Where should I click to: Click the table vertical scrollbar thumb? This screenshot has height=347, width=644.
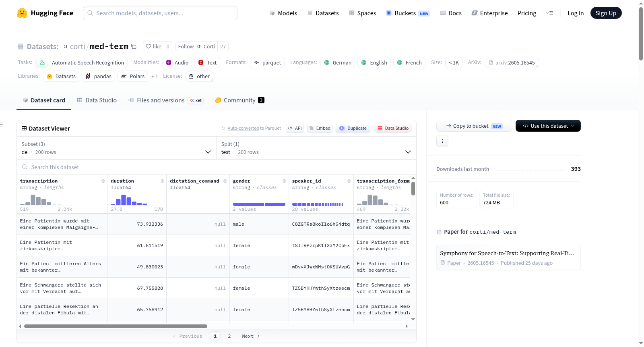click(x=413, y=189)
